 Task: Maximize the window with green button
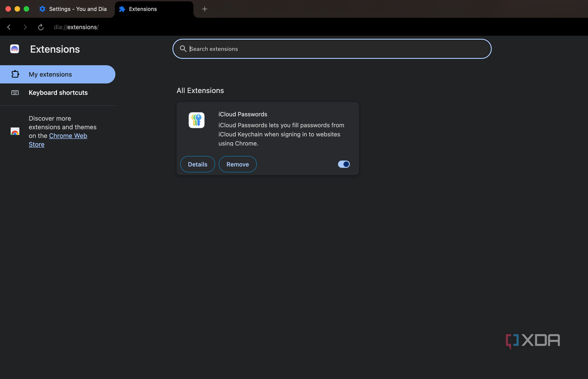[x=27, y=9]
